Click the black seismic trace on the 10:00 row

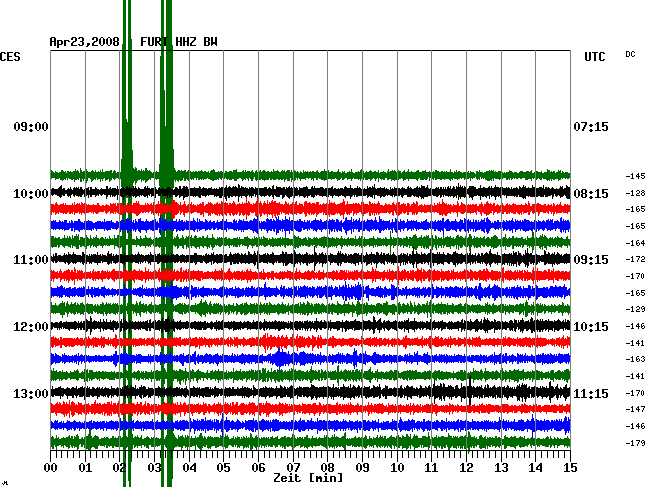coord(310,192)
